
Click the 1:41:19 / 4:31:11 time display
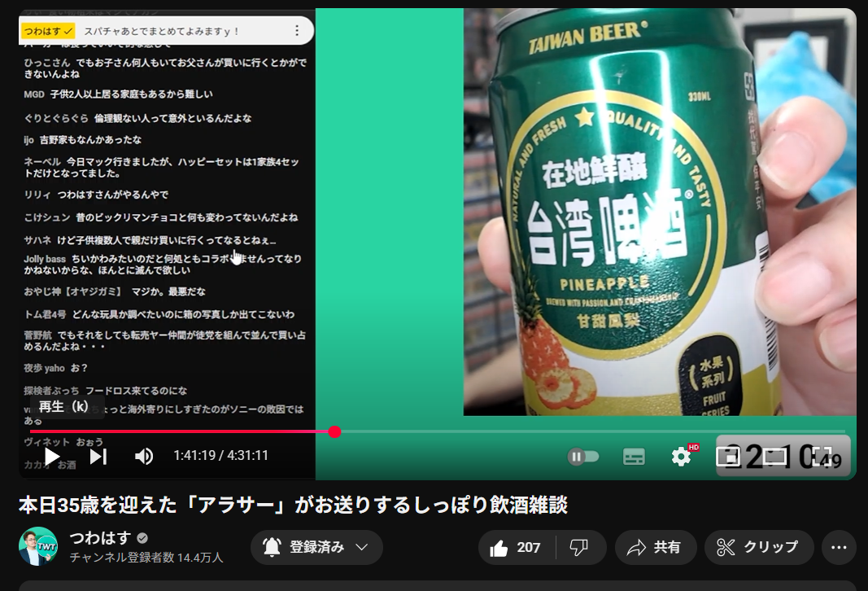(221, 455)
